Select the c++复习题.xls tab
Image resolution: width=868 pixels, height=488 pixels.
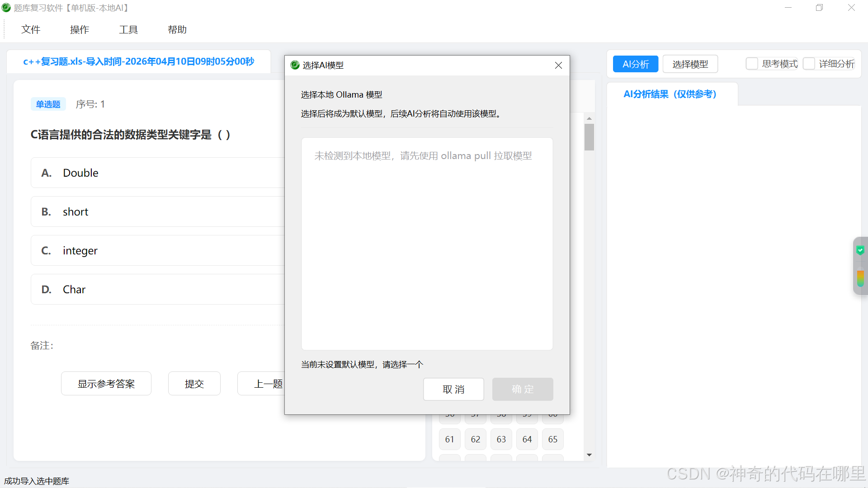click(139, 61)
